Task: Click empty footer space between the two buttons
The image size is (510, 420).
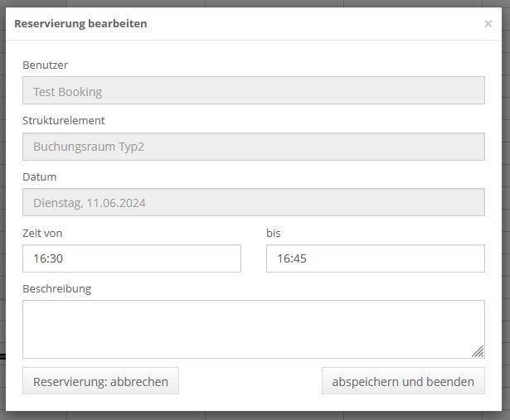Action: coord(249,382)
